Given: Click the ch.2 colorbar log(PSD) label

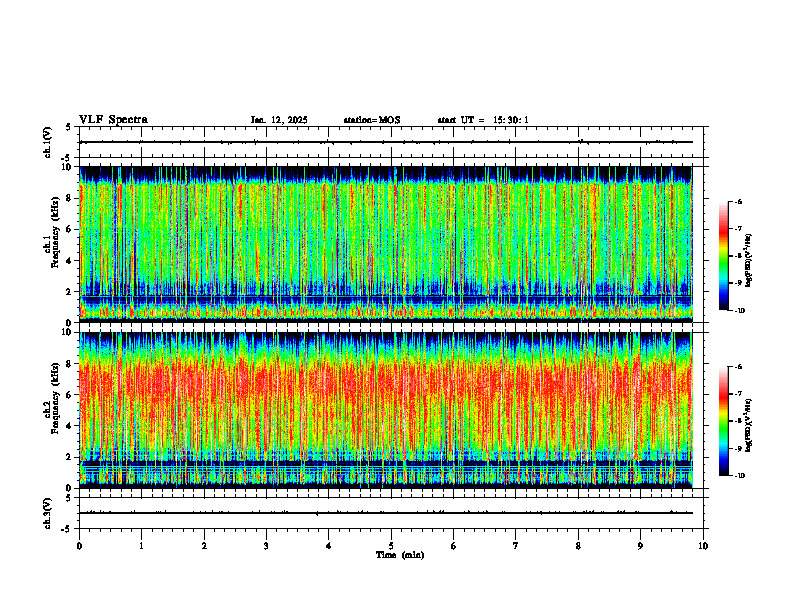Looking at the screenshot, I should [x=750, y=425].
